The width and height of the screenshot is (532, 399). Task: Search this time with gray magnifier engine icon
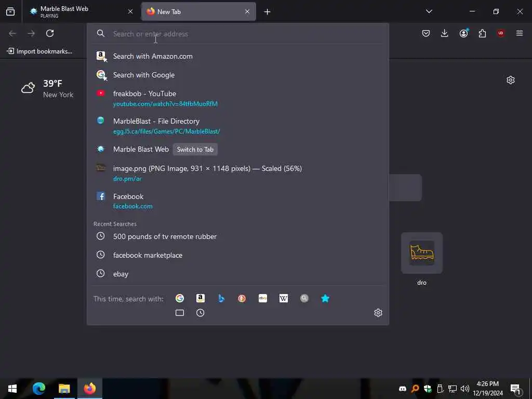tap(304, 299)
